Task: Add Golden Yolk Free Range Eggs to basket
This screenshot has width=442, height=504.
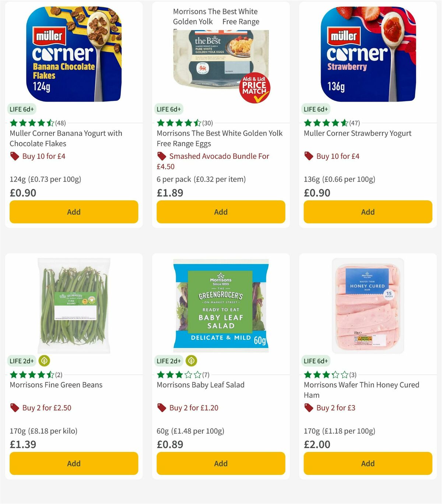Action: pyautogui.click(x=220, y=212)
